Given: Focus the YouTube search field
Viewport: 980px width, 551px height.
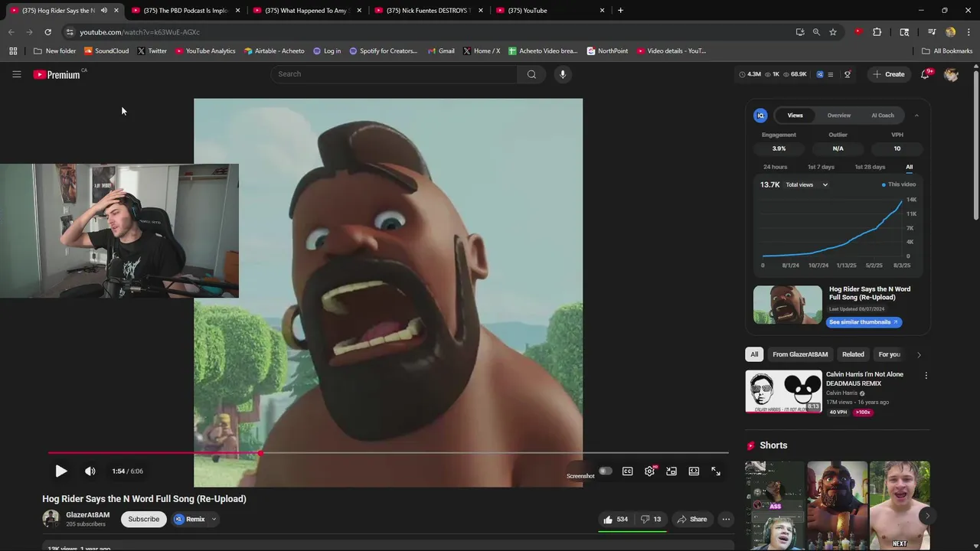Looking at the screenshot, I should [394, 74].
